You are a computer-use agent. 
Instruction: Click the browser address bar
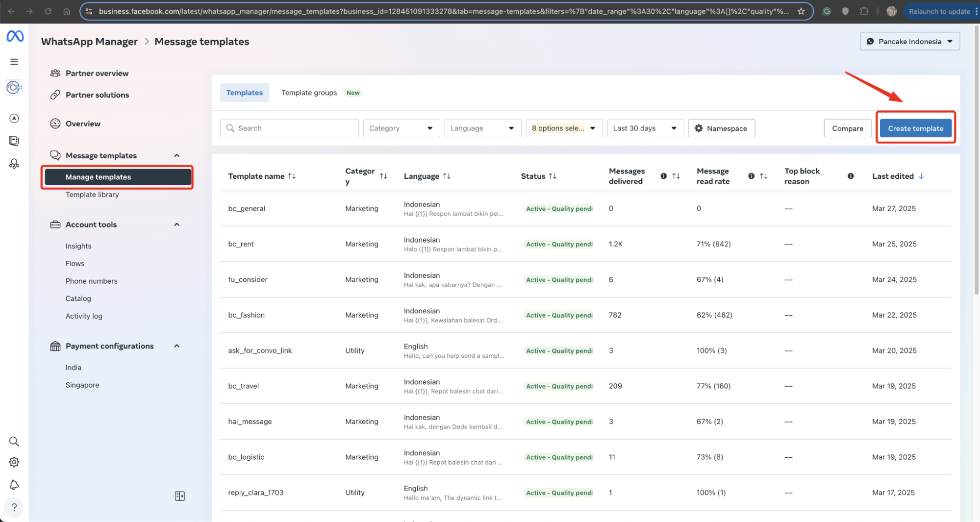(x=444, y=11)
